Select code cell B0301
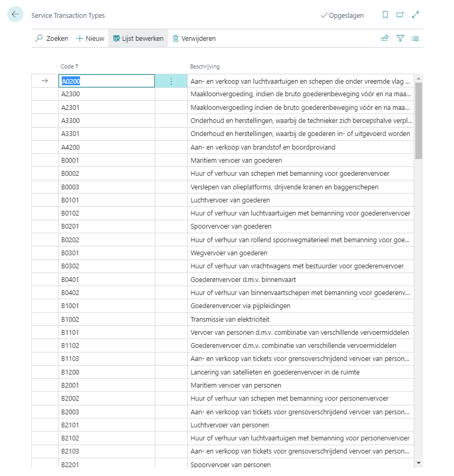454x476 pixels. (107, 253)
